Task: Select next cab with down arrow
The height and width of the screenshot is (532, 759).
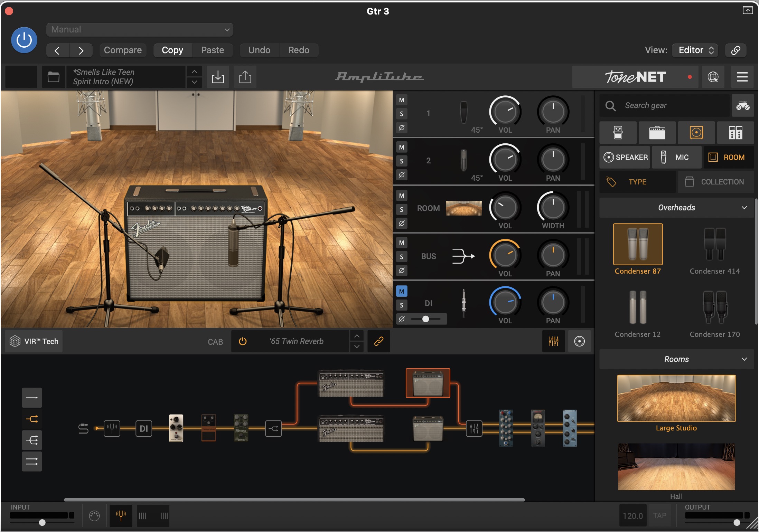Action: (357, 347)
